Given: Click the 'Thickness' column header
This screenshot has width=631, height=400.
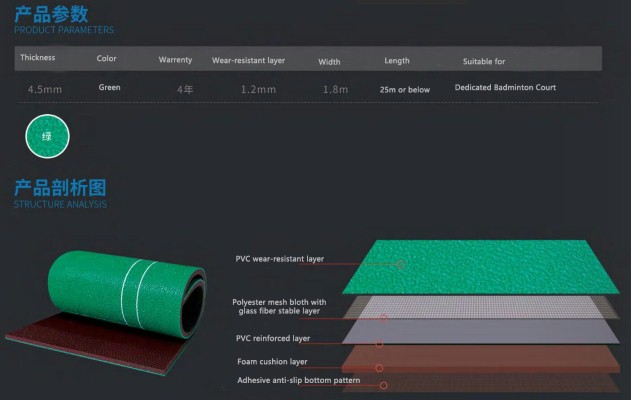Looking at the screenshot, I should click(37, 58).
